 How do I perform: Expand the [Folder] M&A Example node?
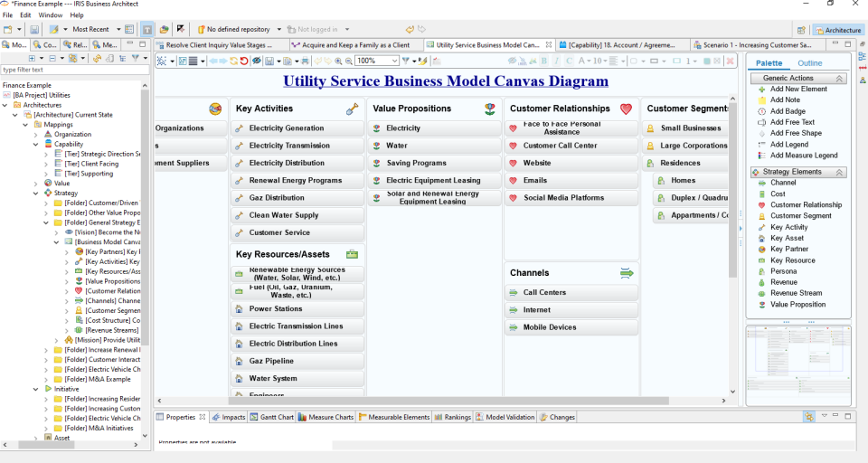pyautogui.click(x=46, y=380)
